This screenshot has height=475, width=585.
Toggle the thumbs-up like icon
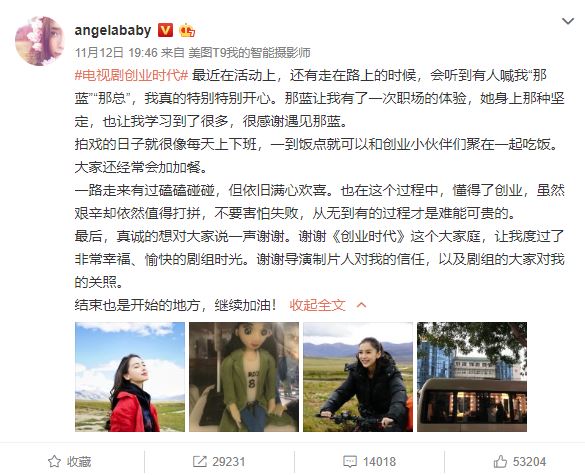(500, 462)
